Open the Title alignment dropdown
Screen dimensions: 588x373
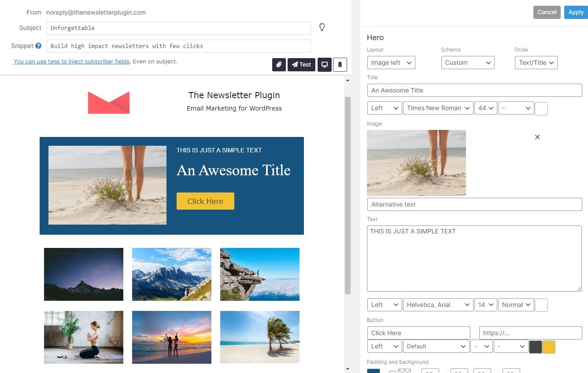pos(385,108)
